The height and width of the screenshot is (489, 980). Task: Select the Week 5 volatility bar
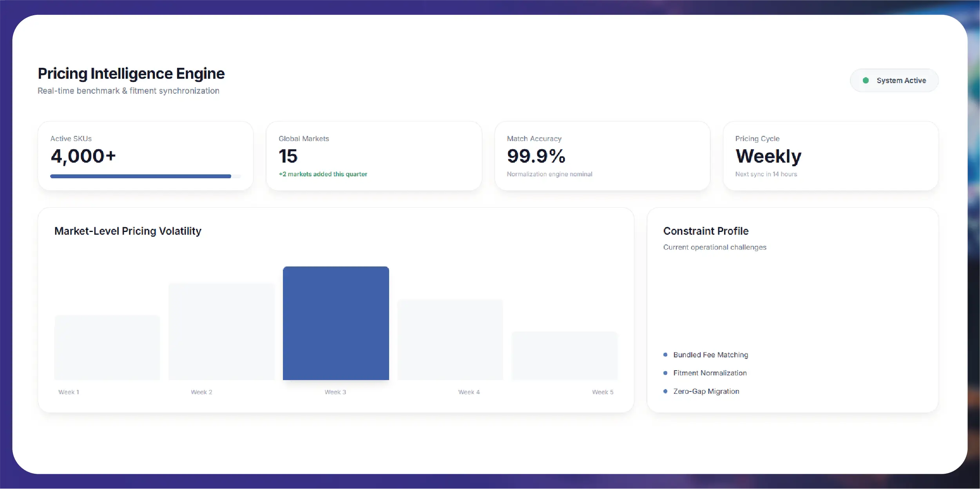tap(565, 356)
